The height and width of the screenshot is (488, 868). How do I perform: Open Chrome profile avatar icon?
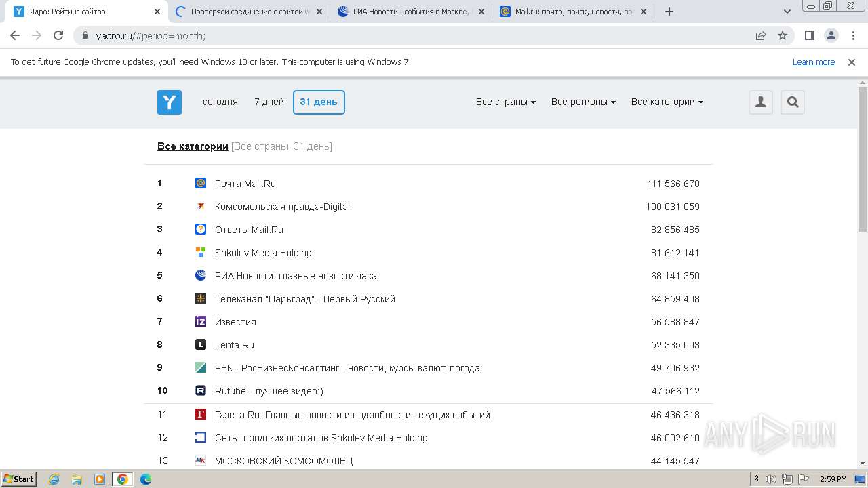(x=831, y=35)
